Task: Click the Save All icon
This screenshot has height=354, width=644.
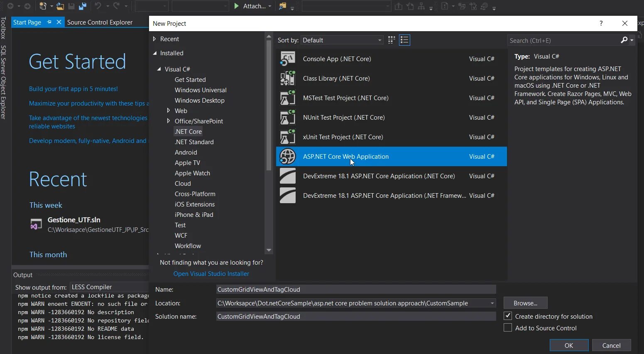Action: coord(82,6)
